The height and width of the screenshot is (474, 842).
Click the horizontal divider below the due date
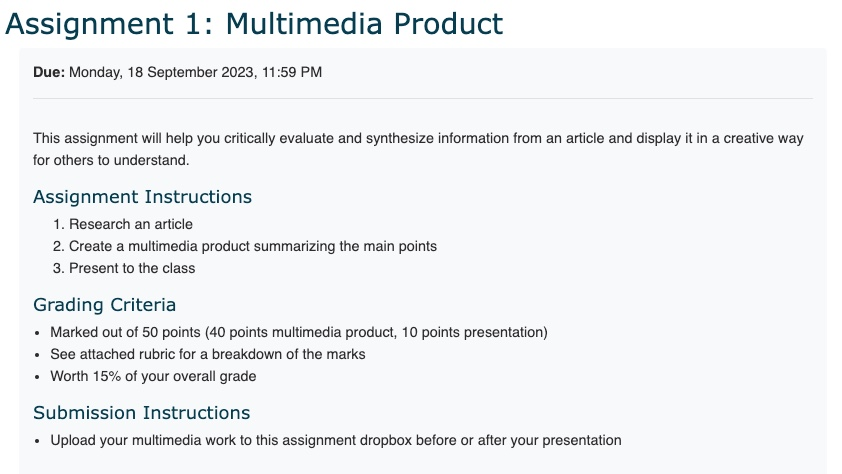click(422, 98)
